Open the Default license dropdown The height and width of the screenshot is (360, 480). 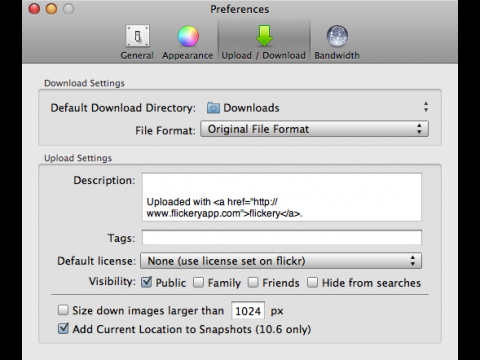click(x=281, y=261)
